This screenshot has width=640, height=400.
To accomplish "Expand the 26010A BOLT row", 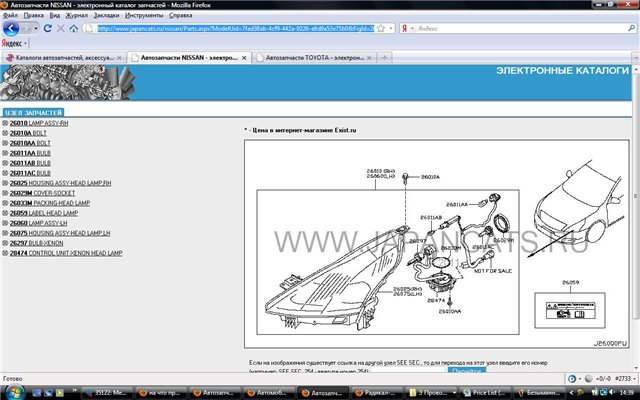I will (x=5, y=133).
